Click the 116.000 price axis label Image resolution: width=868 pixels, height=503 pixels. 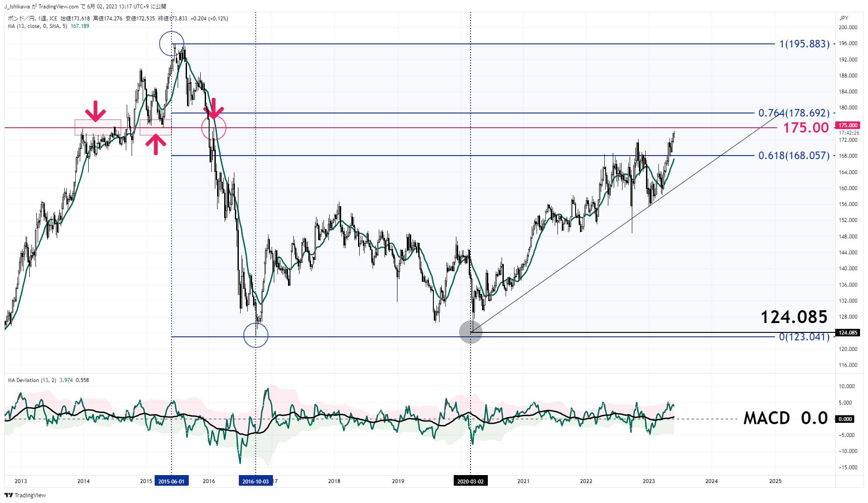point(848,365)
